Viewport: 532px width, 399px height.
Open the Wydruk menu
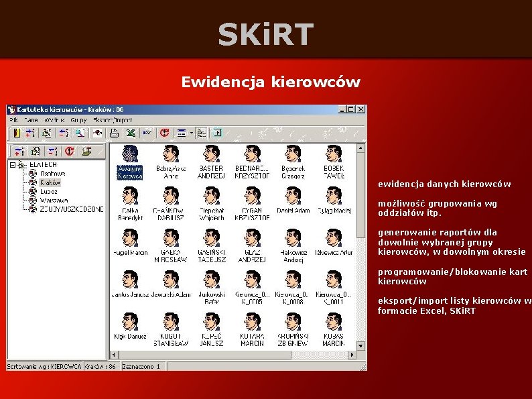[x=54, y=120]
